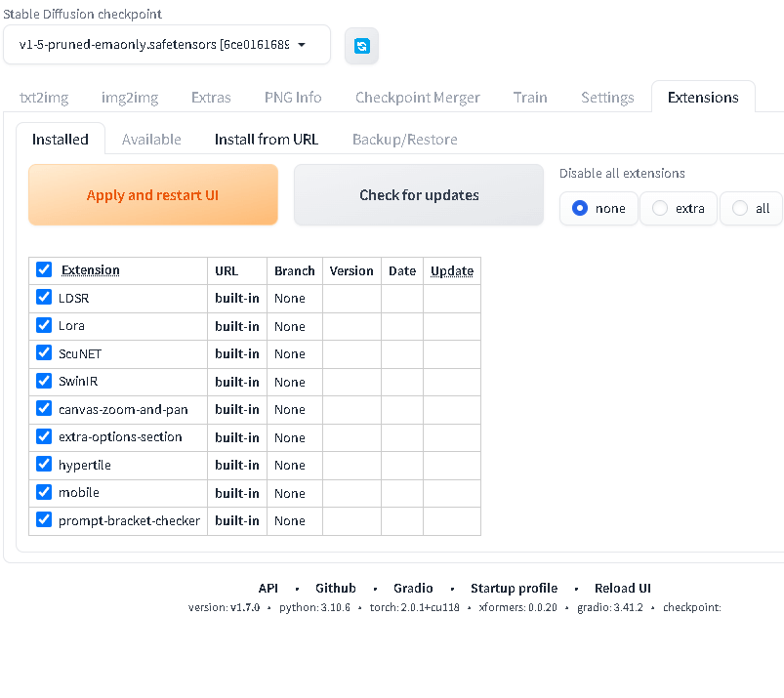Viewport: 784px width, 698px height.
Task: Uncheck the prompt-bracket-checker checkbox
Action: pyautogui.click(x=44, y=520)
